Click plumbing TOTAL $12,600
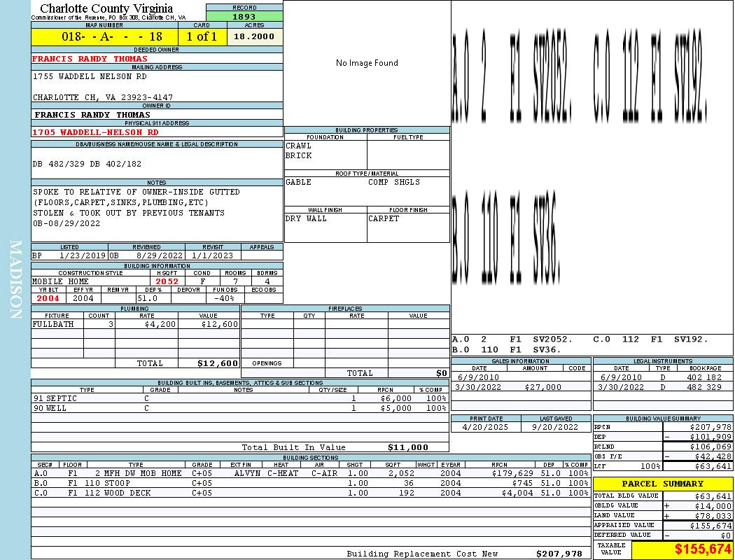Screen dimensions: 735x560 point(218,363)
